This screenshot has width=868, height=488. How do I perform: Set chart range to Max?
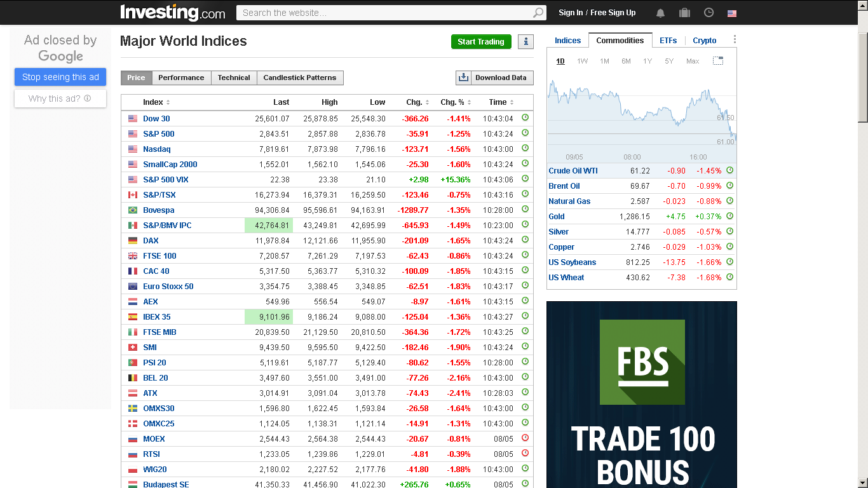point(693,61)
